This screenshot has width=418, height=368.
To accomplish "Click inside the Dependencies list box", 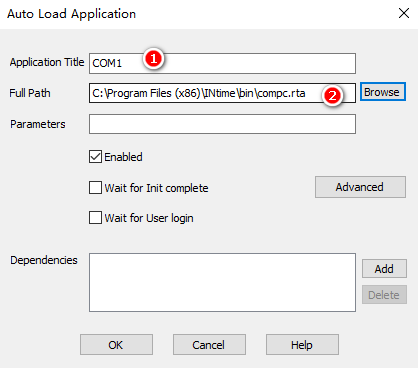I will click(222, 282).
